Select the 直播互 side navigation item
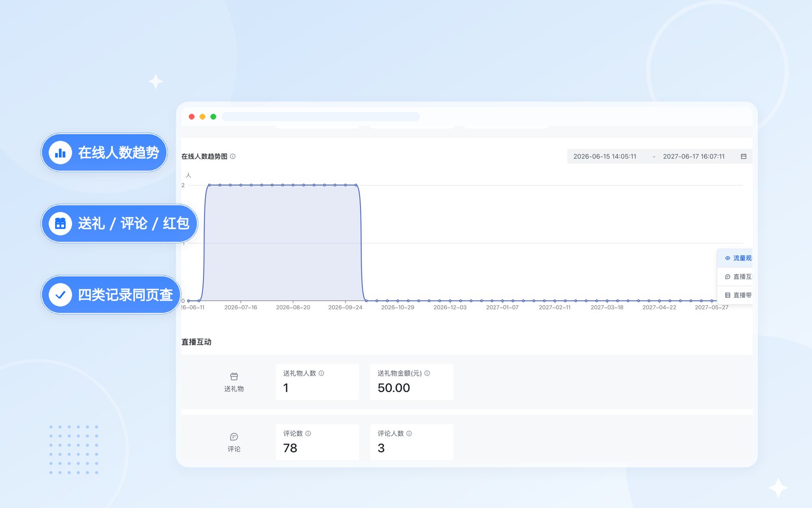The width and height of the screenshot is (812, 508). [735, 277]
